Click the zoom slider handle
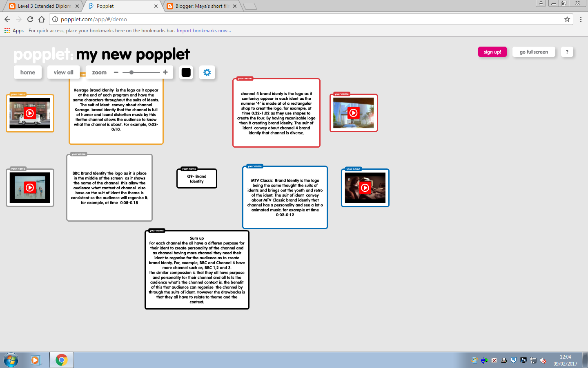 coord(131,72)
